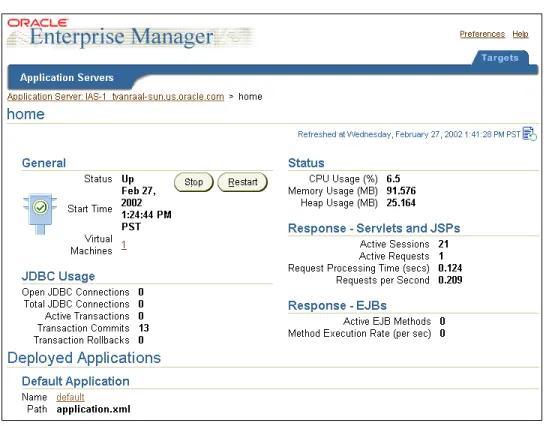The width and height of the screenshot is (549, 426).
Task: Click the General section heading
Action: click(x=44, y=163)
